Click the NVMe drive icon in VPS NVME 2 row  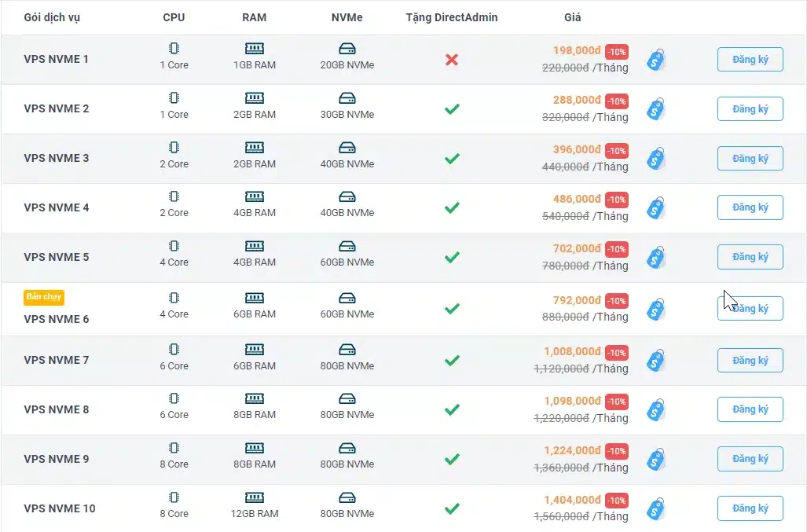coord(347,97)
